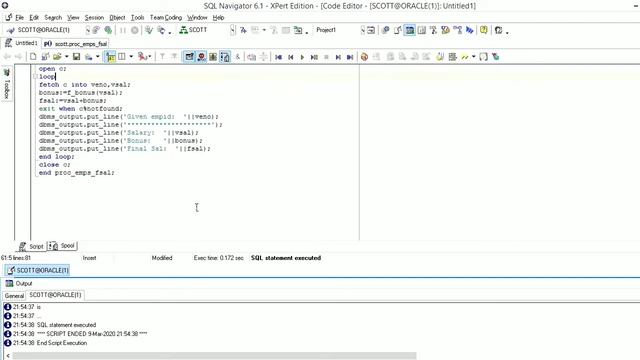Click the last teal icon in editor toolbar

click(496, 57)
